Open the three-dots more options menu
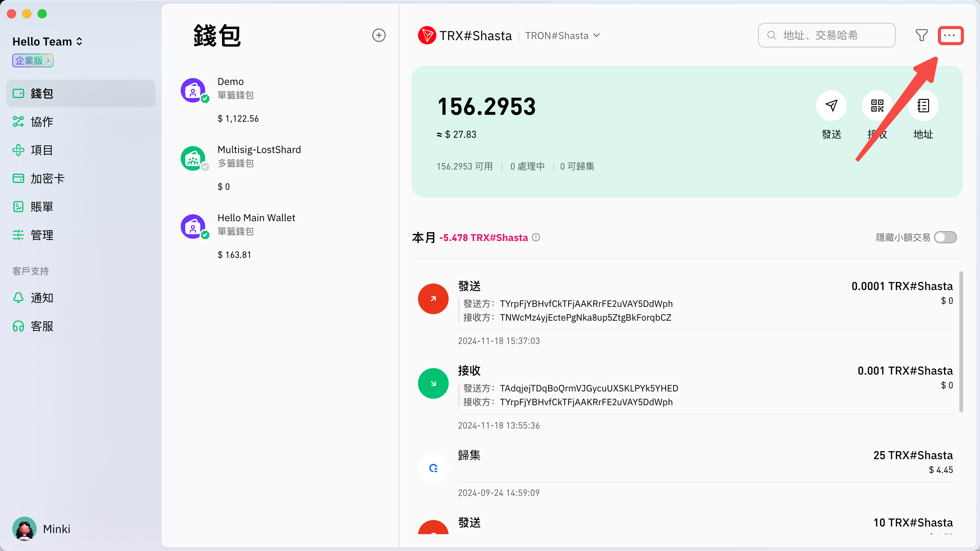Image resolution: width=980 pixels, height=551 pixels. (950, 35)
